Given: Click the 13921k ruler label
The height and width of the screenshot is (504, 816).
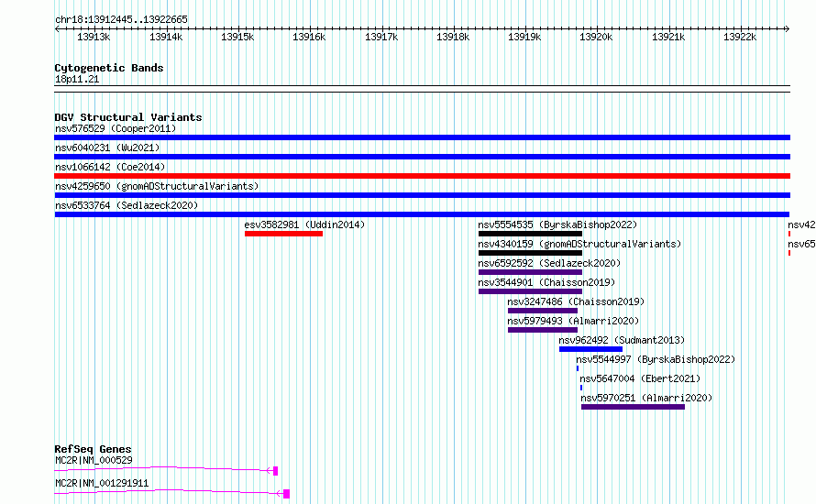Looking at the screenshot, I should (x=668, y=38).
